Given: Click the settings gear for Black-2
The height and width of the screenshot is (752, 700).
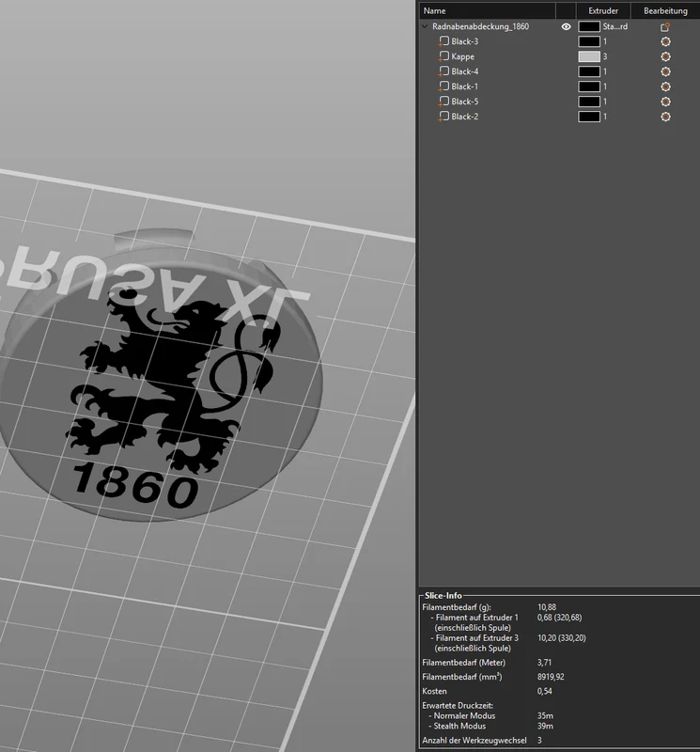Looking at the screenshot, I should pyautogui.click(x=665, y=117).
